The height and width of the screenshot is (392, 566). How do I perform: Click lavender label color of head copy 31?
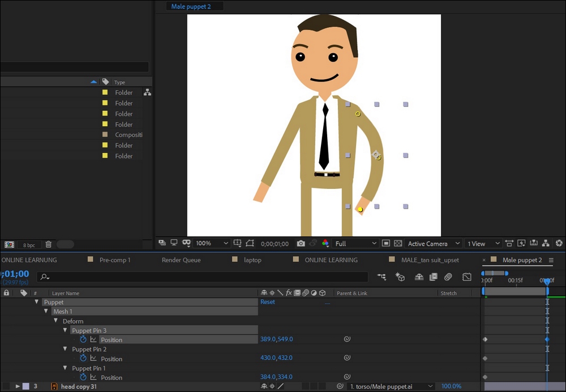pos(26,386)
